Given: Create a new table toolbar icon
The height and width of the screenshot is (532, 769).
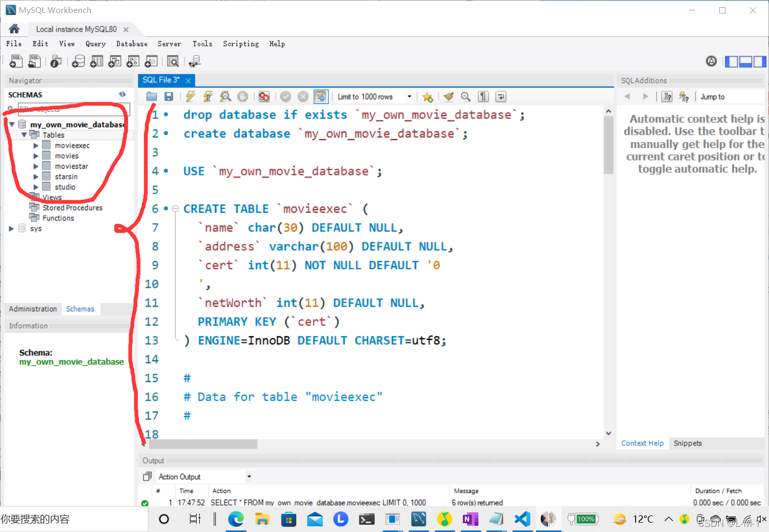Looking at the screenshot, I should 97,61.
